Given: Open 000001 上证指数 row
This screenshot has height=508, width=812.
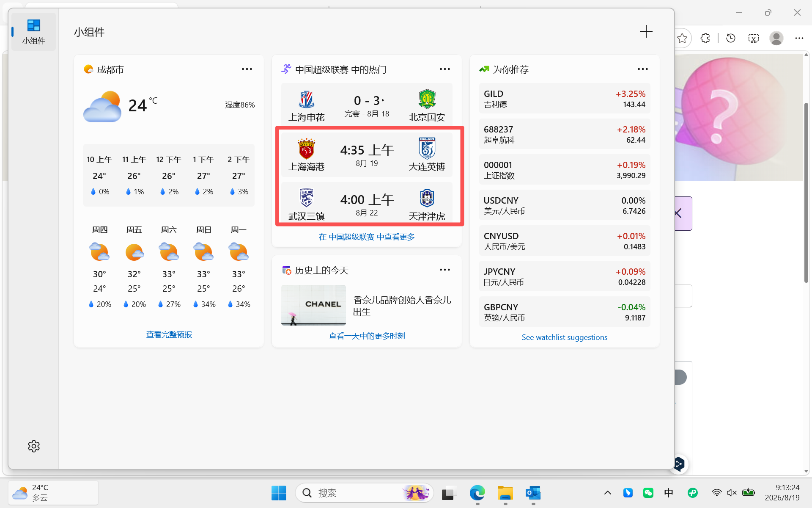Looking at the screenshot, I should [565, 170].
